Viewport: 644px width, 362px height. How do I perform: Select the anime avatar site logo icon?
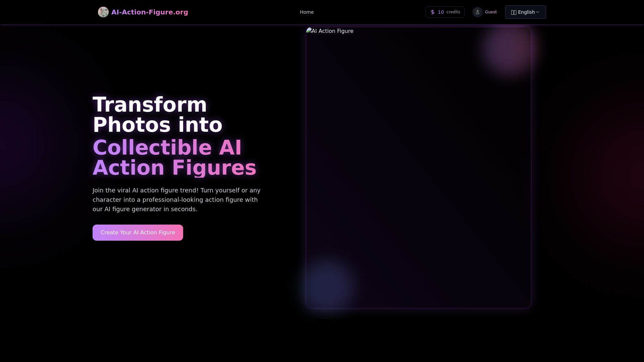tap(103, 12)
